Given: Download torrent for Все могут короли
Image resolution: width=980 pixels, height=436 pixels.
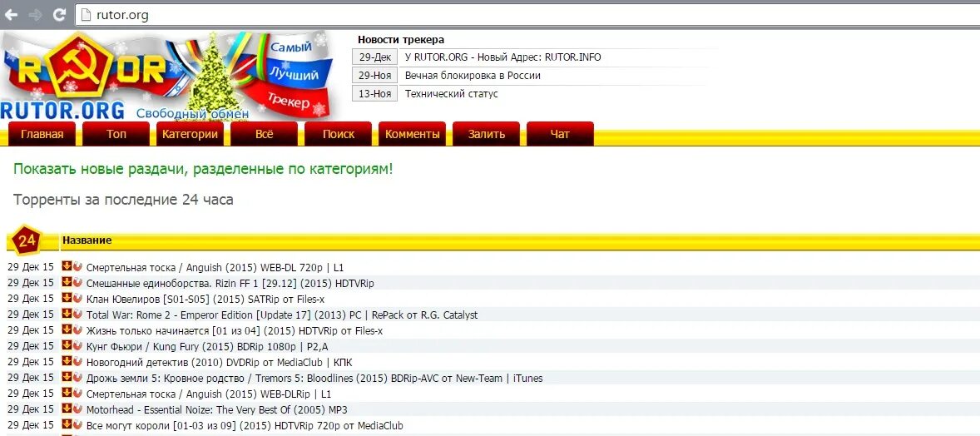Looking at the screenshot, I should click(x=67, y=424).
